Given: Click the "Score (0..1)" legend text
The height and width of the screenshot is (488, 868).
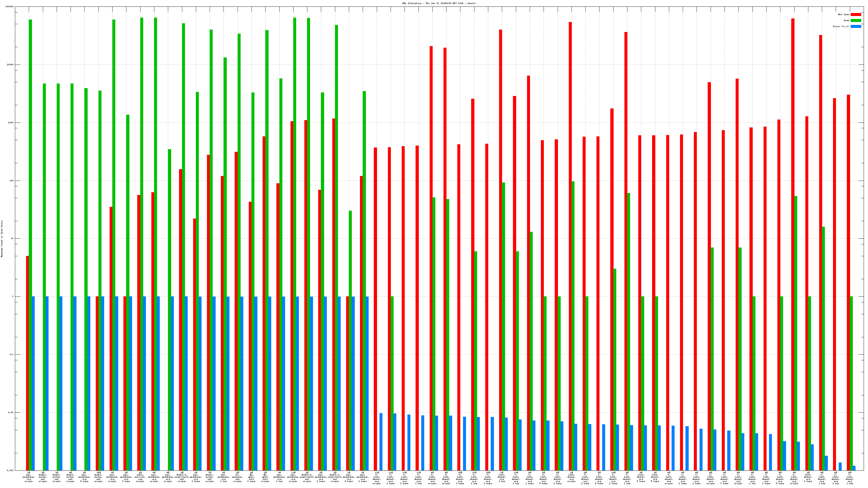Looking at the screenshot, I should (x=841, y=26).
